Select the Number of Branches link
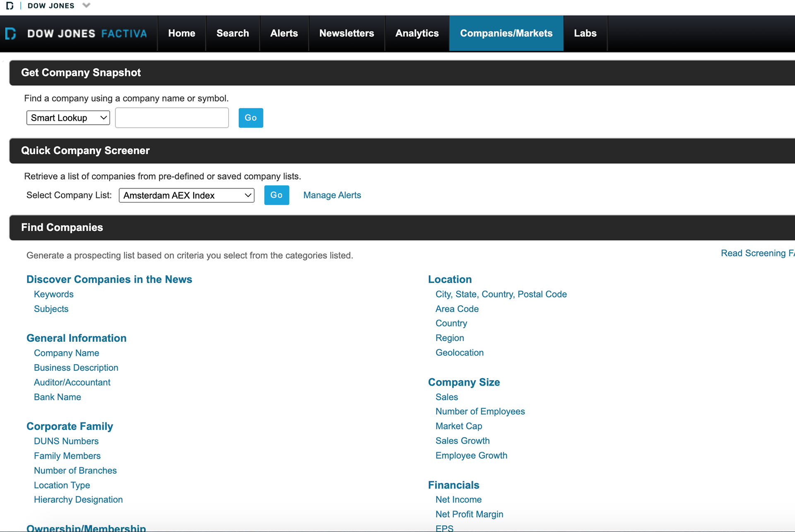 click(75, 470)
